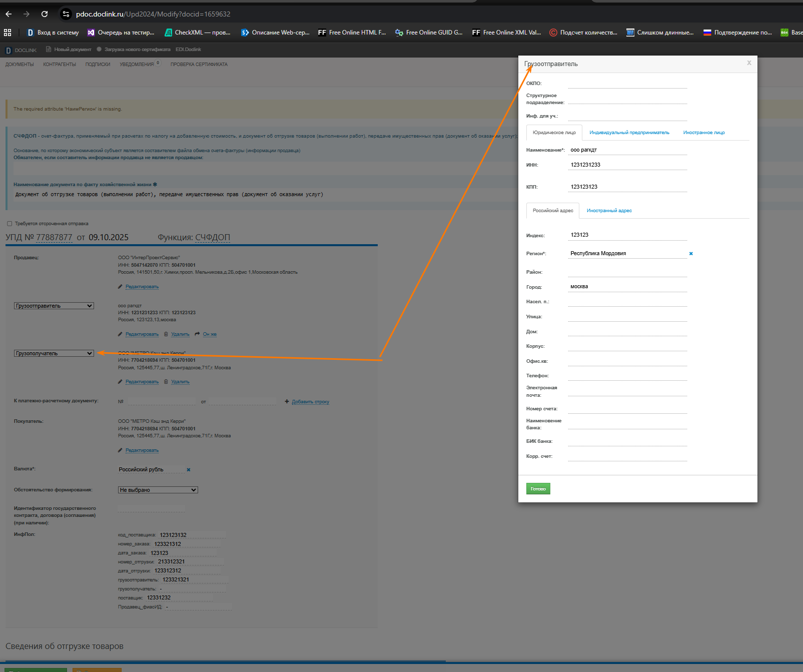
Task: Click the Функция value 'СЧФДОП'
Action: click(213, 237)
